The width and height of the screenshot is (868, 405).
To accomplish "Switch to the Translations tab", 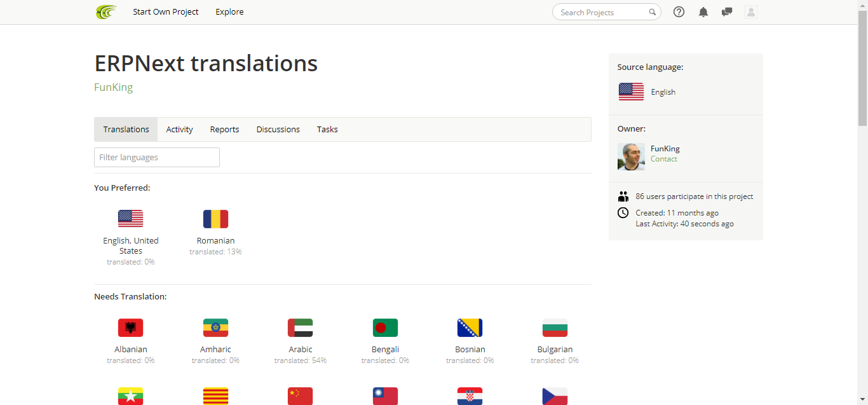I will point(126,129).
